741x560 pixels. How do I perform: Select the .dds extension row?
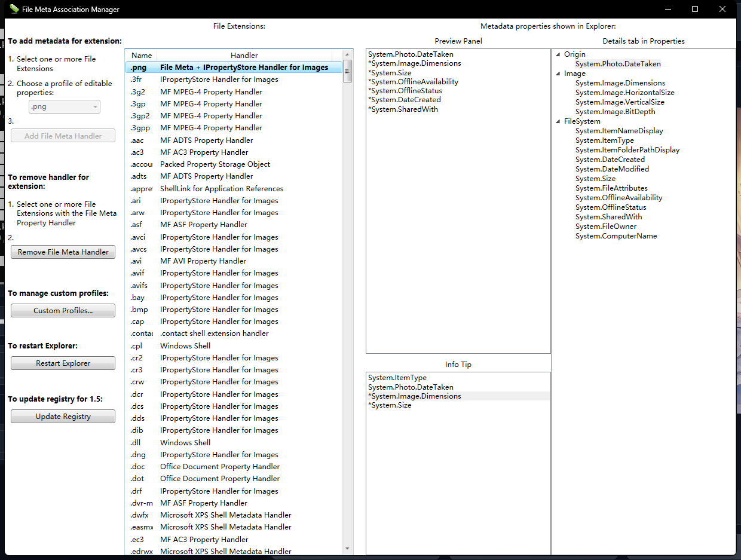235,418
